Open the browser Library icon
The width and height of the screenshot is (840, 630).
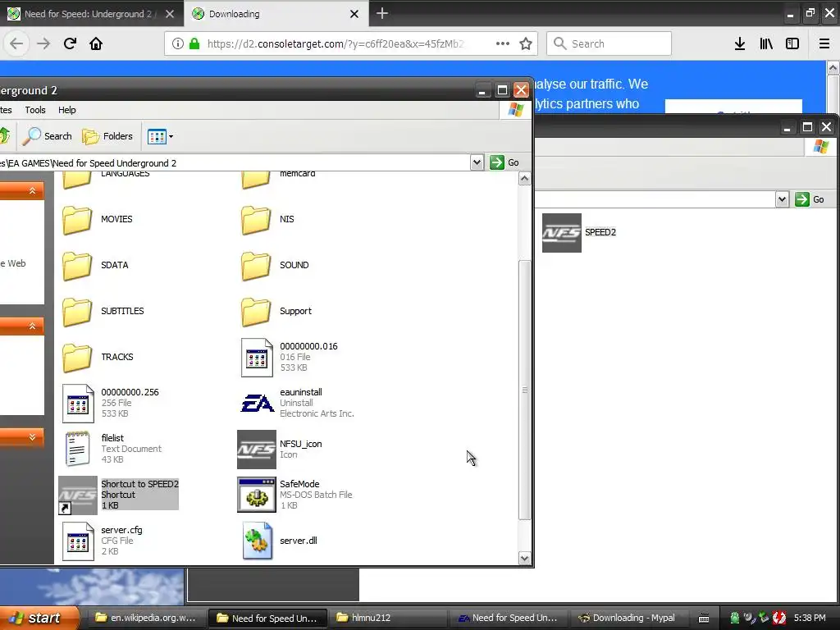(x=766, y=43)
